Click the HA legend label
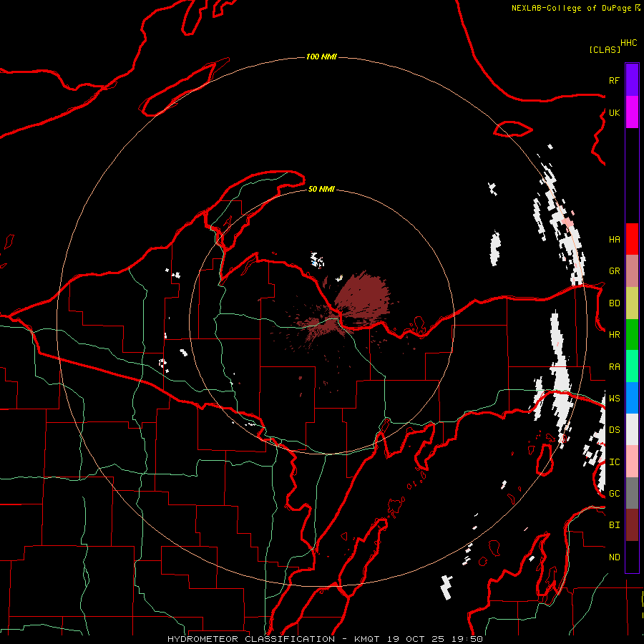644x644 pixels. pos(614,239)
